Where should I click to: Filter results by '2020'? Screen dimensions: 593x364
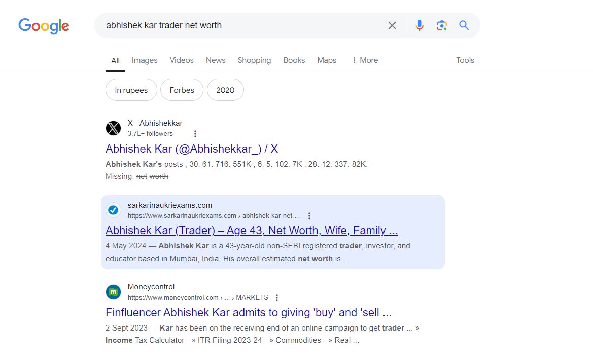point(225,90)
